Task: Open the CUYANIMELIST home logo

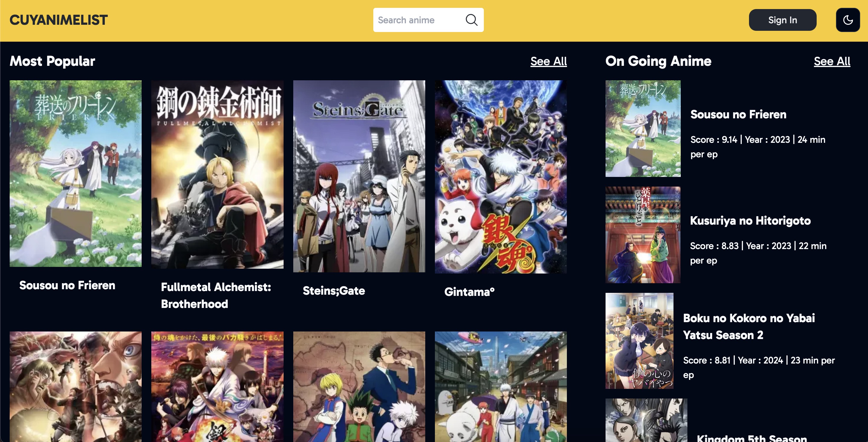Action: pyautogui.click(x=59, y=20)
